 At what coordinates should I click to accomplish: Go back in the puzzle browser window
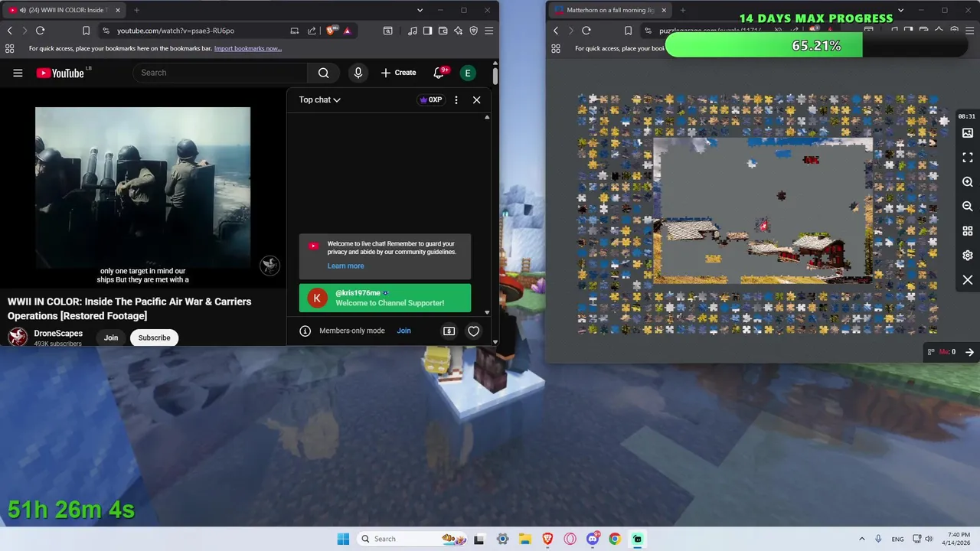556,31
